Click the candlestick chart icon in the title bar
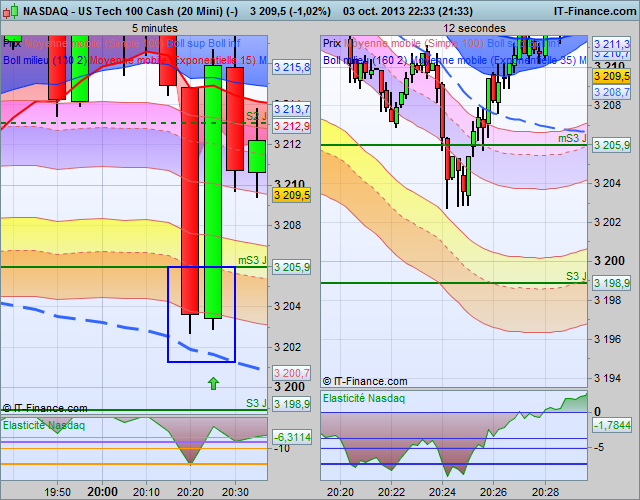 [x=11, y=11]
